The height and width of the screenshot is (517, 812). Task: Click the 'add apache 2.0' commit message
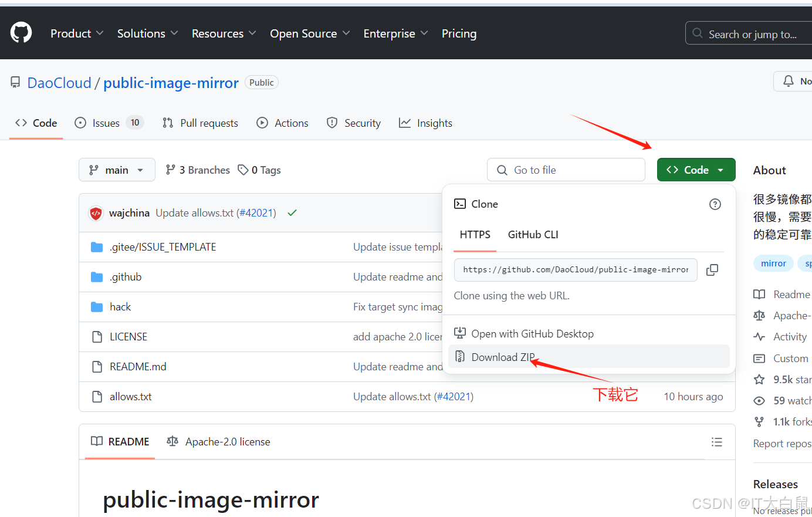(x=398, y=337)
